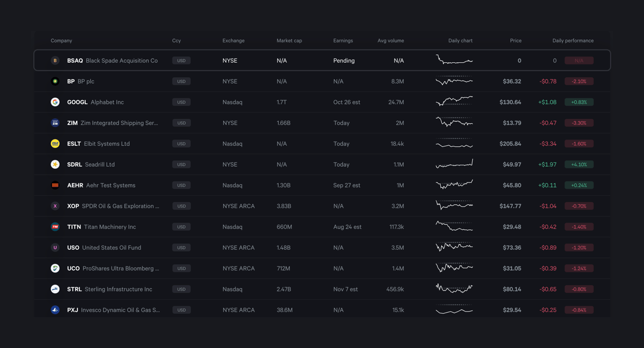
Task: Click the ZIM shipping company icon
Action: pos(55,123)
